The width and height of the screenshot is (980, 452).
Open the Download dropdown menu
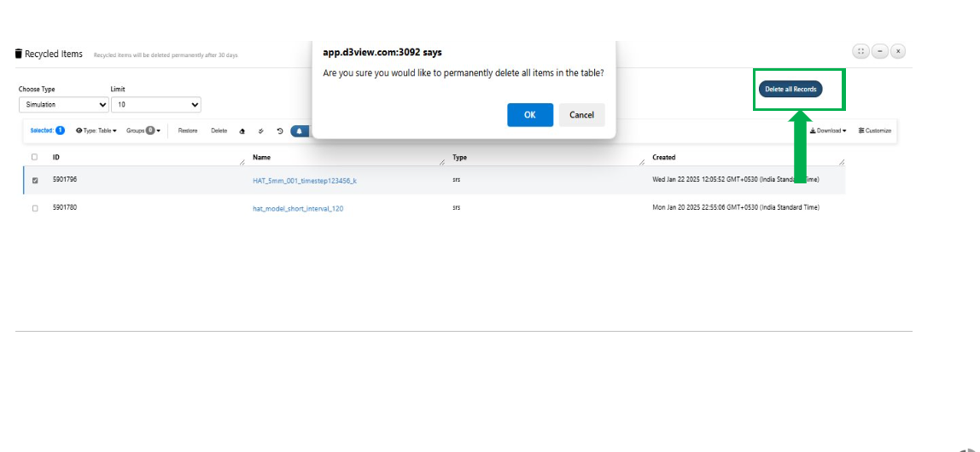pyautogui.click(x=828, y=130)
